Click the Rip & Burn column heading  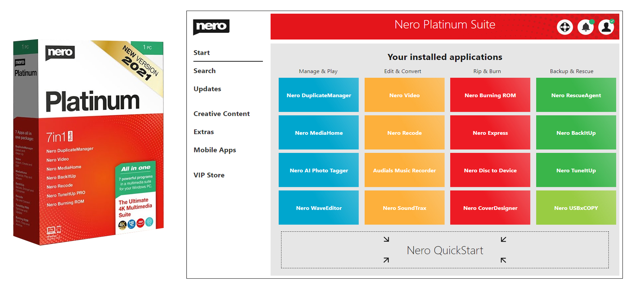point(487,71)
